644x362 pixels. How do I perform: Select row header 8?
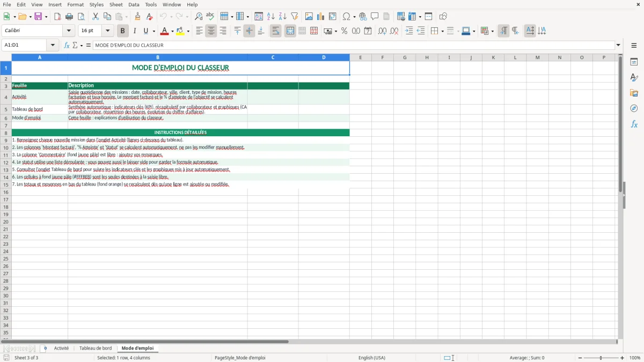tap(6, 132)
